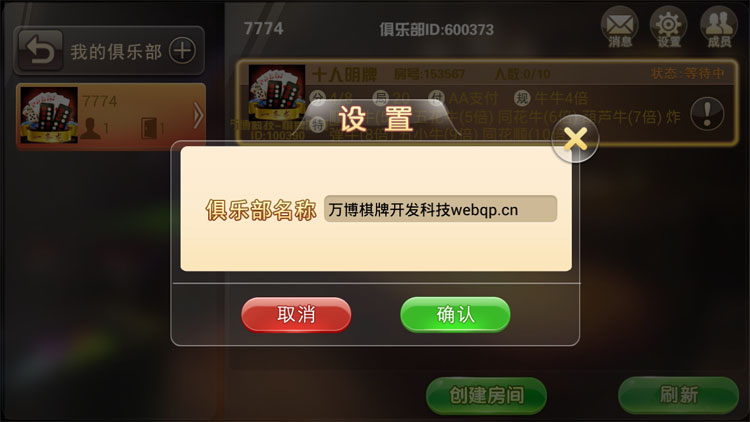Click the back arrow icon
750x422 pixels.
[40, 50]
